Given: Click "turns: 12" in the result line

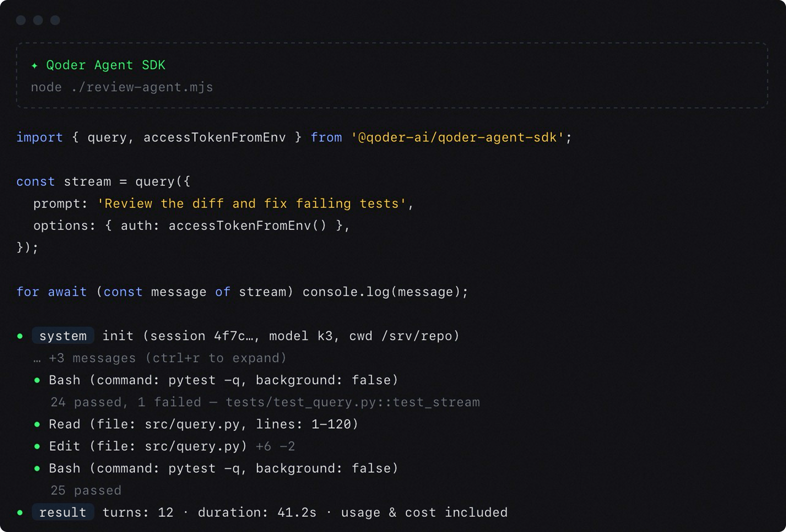Looking at the screenshot, I should (x=138, y=512).
